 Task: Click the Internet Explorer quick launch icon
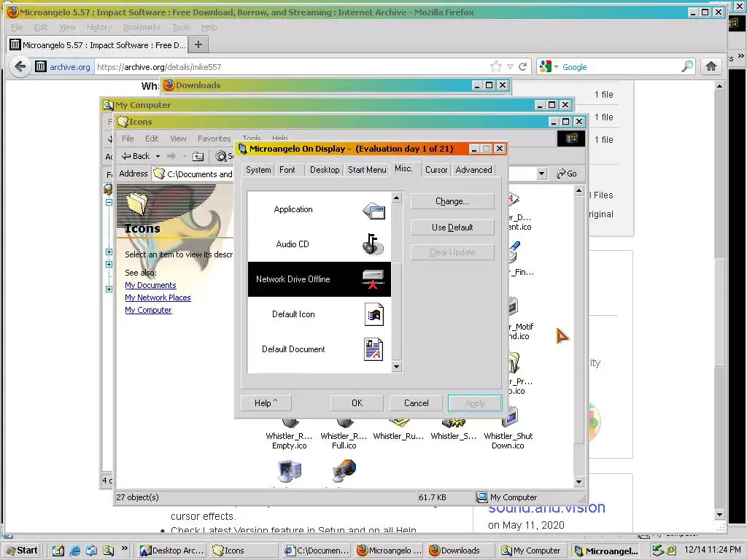click(75, 551)
